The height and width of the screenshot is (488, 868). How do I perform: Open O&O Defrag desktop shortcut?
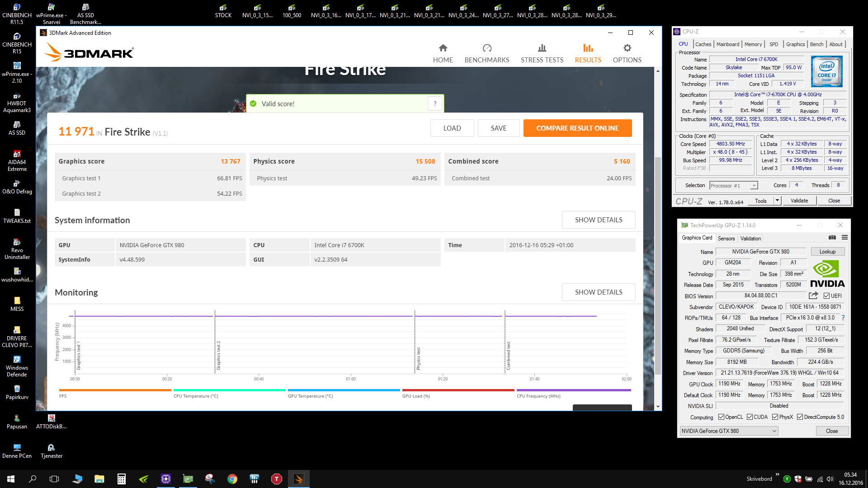[x=17, y=187]
